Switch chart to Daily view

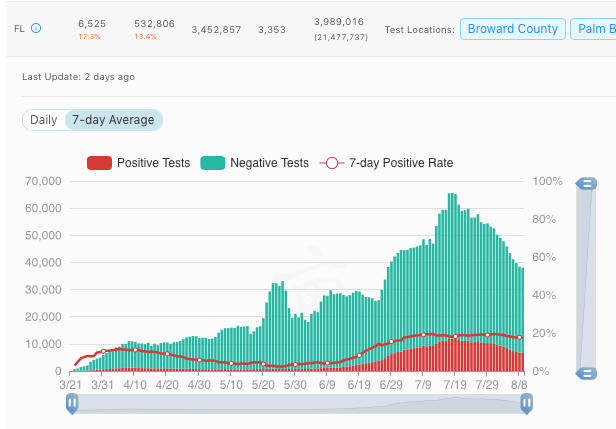[43, 120]
